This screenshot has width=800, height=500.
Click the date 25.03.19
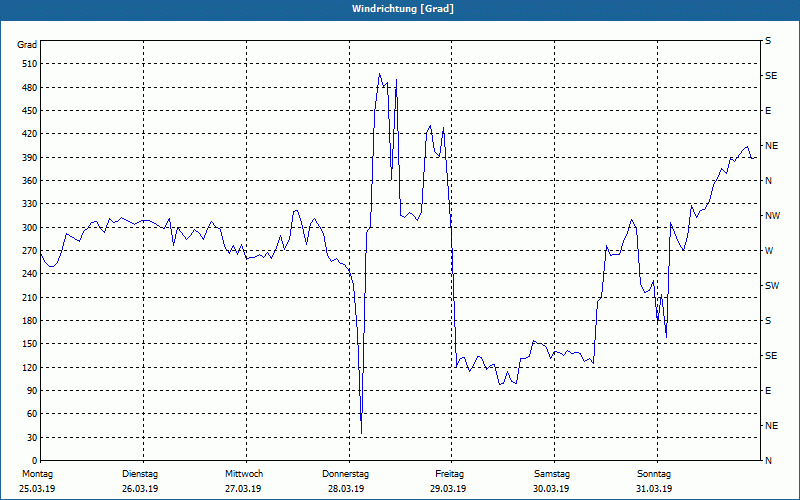point(37,489)
